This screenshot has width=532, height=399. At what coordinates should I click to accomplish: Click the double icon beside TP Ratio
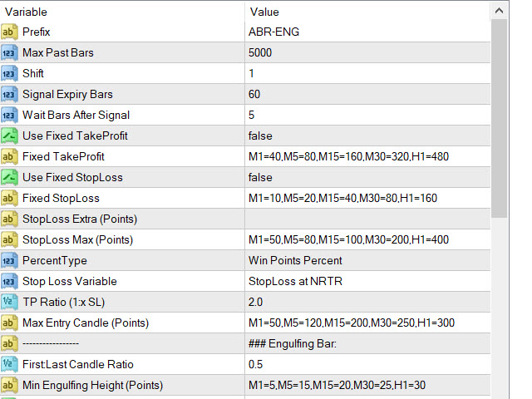tap(9, 302)
